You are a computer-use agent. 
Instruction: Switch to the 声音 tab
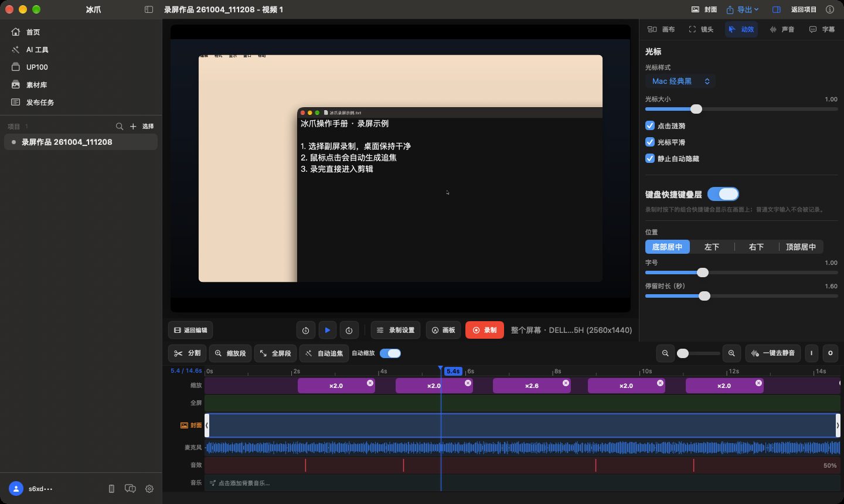pos(782,29)
